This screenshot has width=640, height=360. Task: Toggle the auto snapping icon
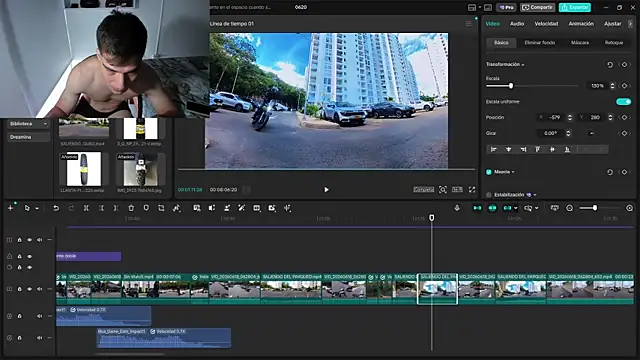coord(492,208)
